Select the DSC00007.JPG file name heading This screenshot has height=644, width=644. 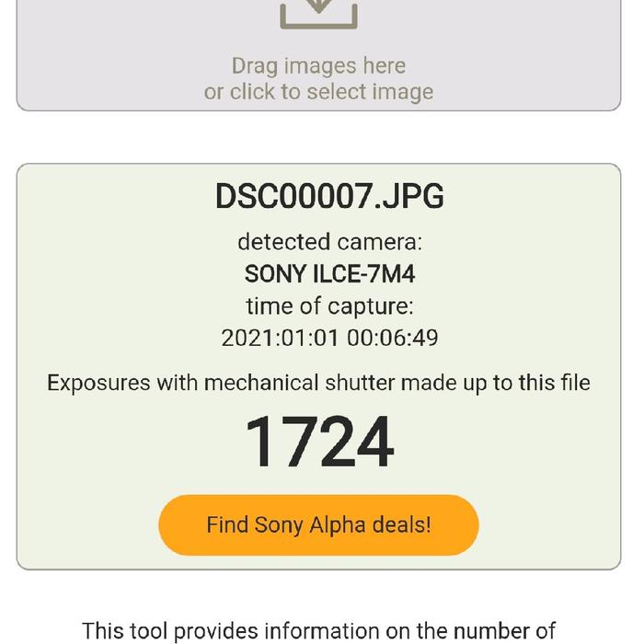[x=329, y=196]
